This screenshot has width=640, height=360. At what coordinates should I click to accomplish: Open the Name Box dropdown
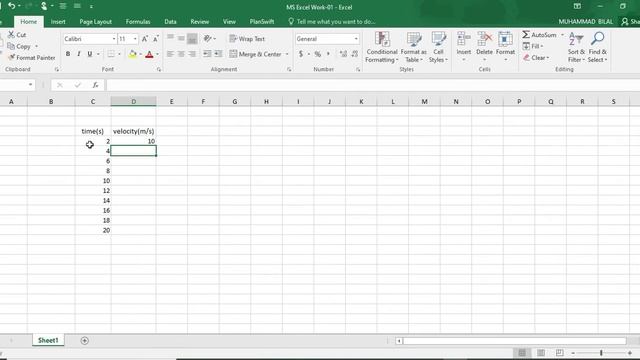click(x=30, y=85)
